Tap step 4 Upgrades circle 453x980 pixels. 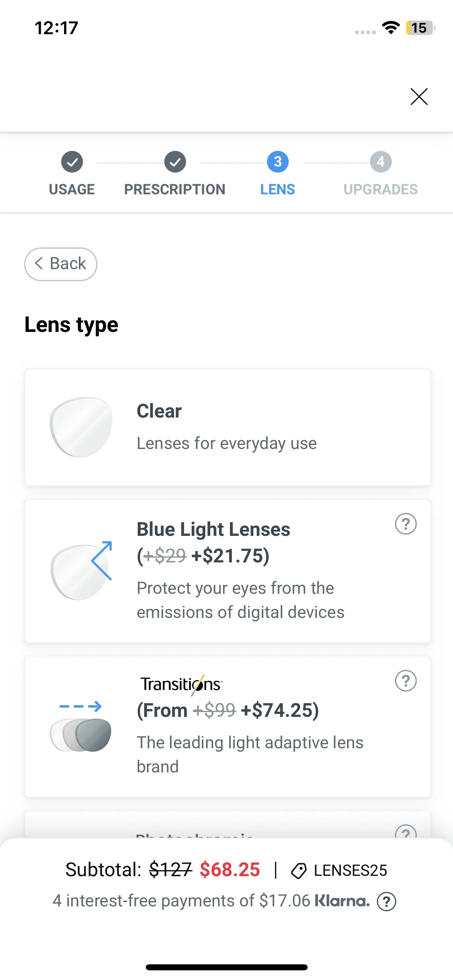coord(381,162)
